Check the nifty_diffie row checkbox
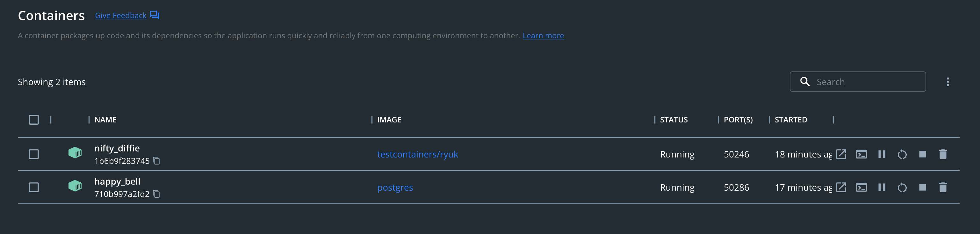Image resolution: width=980 pixels, height=234 pixels. tap(34, 154)
